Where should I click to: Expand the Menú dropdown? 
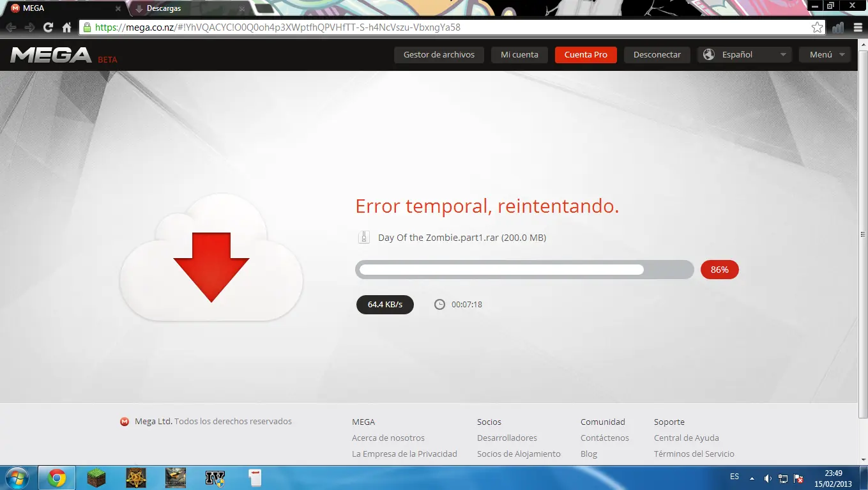pyautogui.click(x=825, y=55)
